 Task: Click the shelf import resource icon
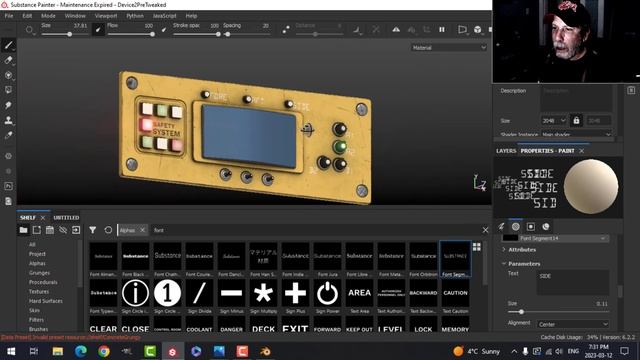tap(76, 230)
